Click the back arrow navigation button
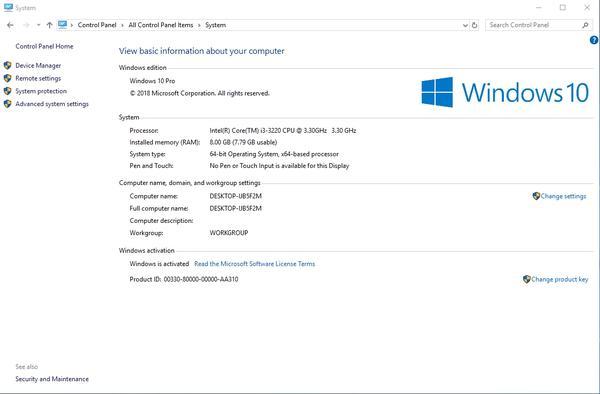This screenshot has height=394, width=600. point(10,25)
